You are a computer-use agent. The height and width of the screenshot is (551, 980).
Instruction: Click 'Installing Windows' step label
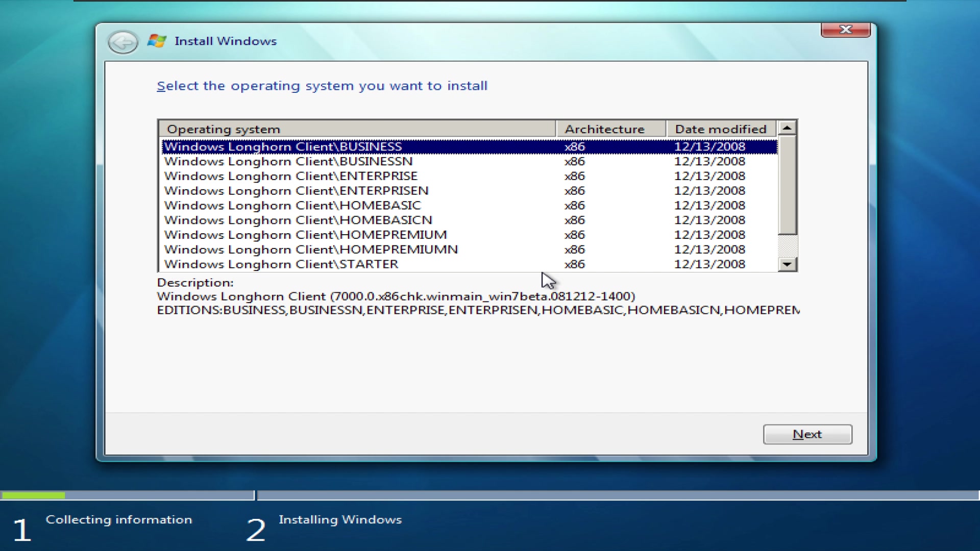pos(340,519)
